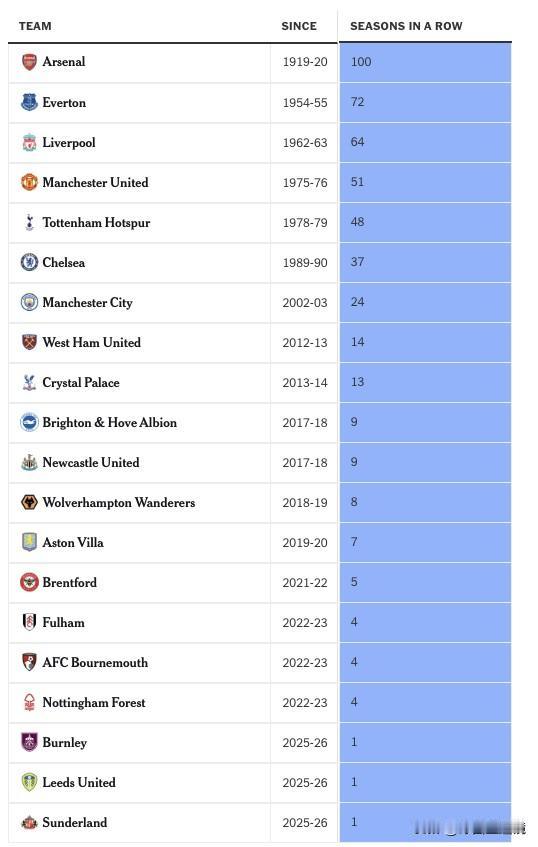Select the West Ham United team name
Viewport: 538px width, 847px height.
point(91,342)
